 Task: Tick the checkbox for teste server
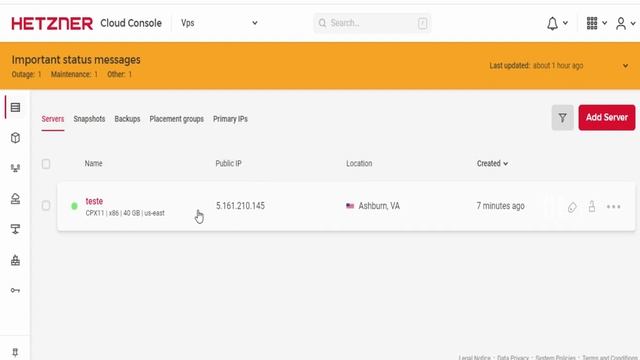pyautogui.click(x=46, y=205)
